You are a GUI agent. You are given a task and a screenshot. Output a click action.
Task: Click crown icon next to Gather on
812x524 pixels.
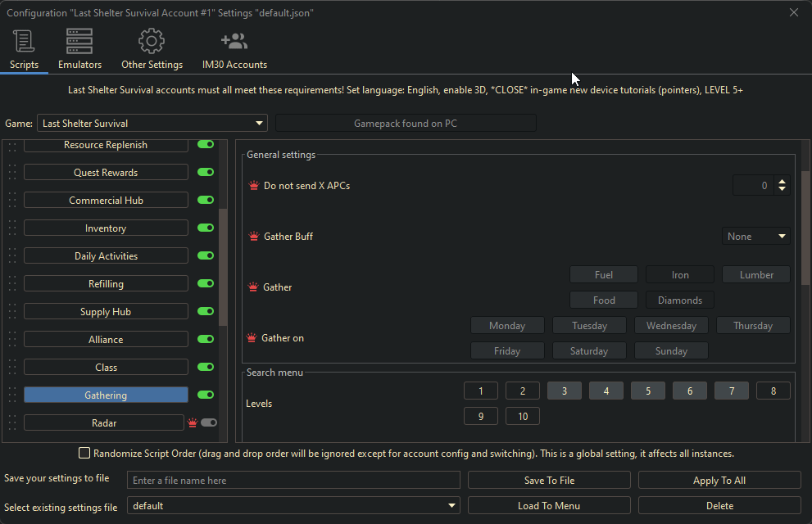252,338
